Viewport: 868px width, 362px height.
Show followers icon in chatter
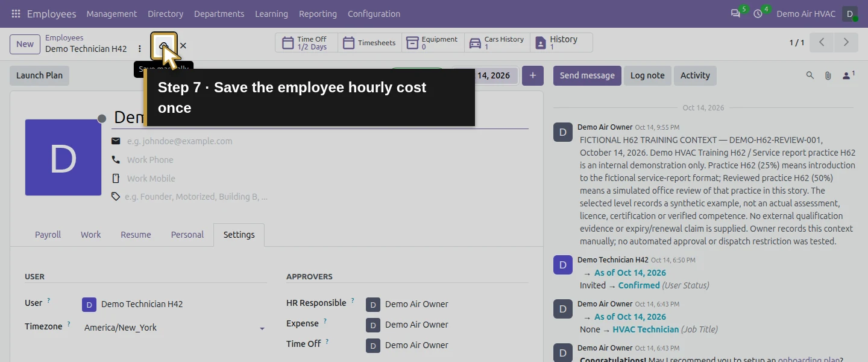(x=848, y=75)
